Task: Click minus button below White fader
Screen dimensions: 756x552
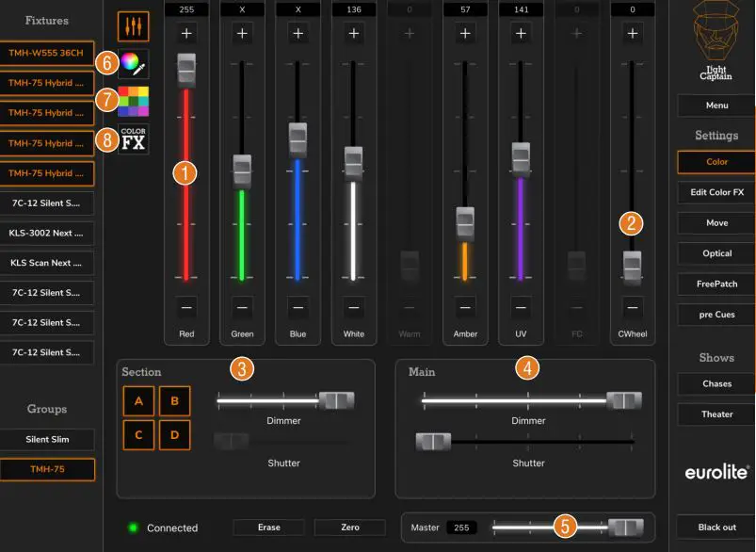Action: tap(354, 307)
